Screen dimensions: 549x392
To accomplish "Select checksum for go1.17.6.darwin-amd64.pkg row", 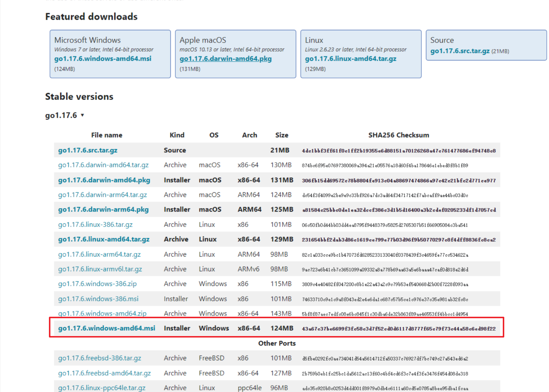I will tap(399, 181).
